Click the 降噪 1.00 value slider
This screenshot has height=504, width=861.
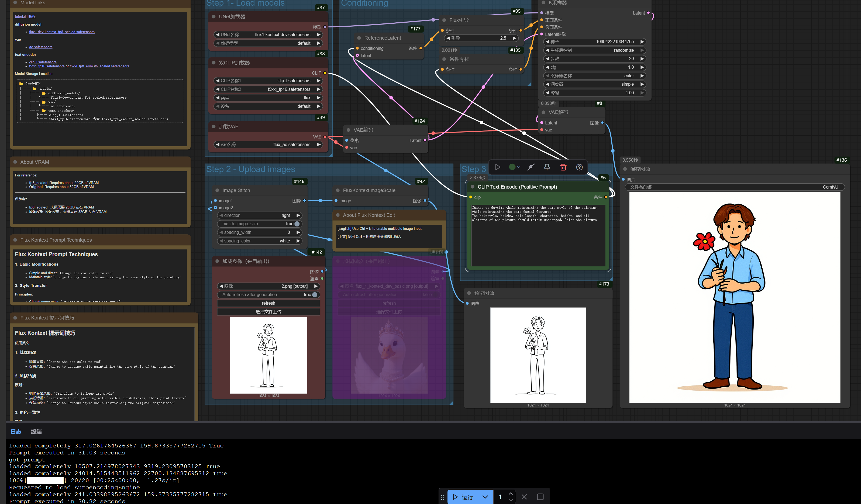pyautogui.click(x=594, y=93)
